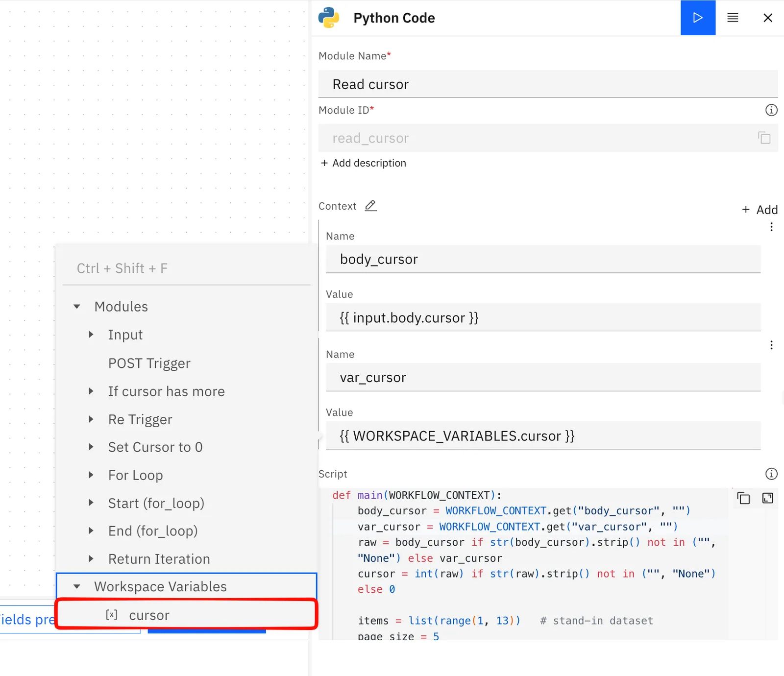The image size is (784, 676).
Task: Click 'If cursor has more' label
Action: 166,391
